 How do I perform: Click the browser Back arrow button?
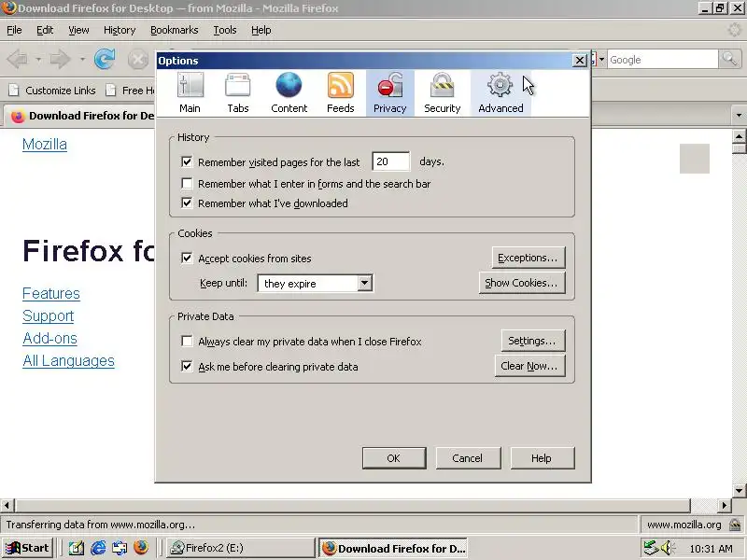(x=18, y=60)
